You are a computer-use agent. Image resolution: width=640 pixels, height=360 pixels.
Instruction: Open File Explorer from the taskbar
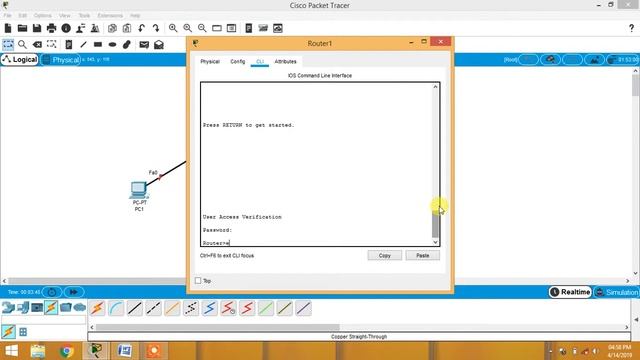pos(38,351)
